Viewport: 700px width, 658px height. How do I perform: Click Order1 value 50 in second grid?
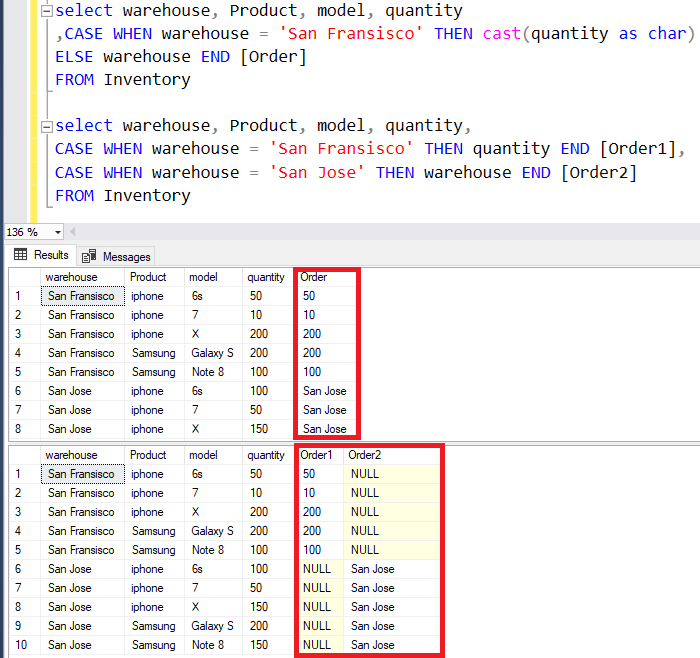pos(309,474)
